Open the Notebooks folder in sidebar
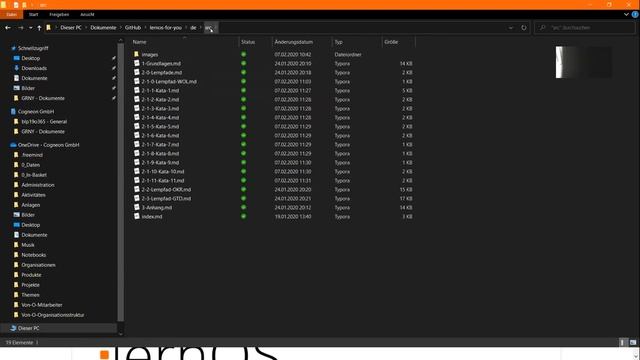Image resolution: width=640 pixels, height=360 pixels. [x=33, y=255]
